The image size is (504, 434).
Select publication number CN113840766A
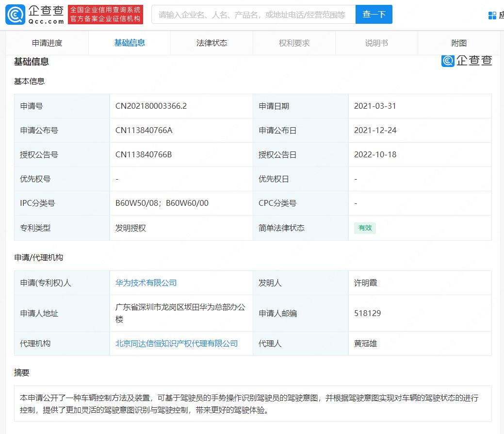(144, 130)
